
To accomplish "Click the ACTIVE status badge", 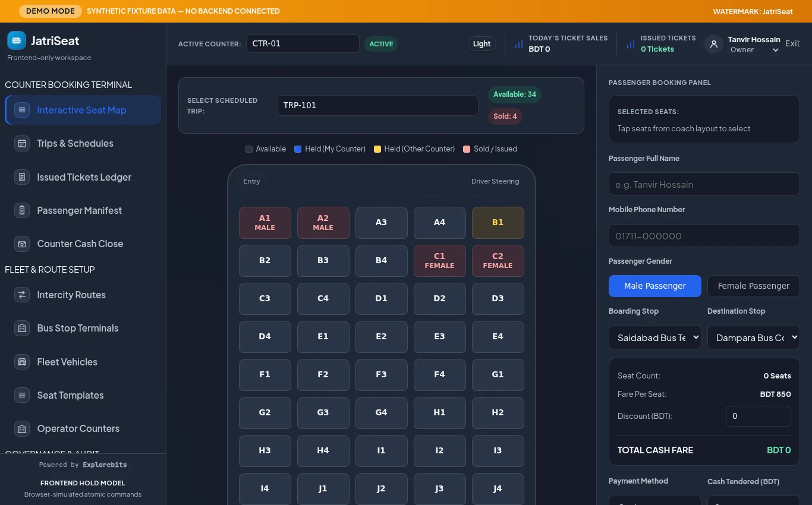I will tap(381, 44).
